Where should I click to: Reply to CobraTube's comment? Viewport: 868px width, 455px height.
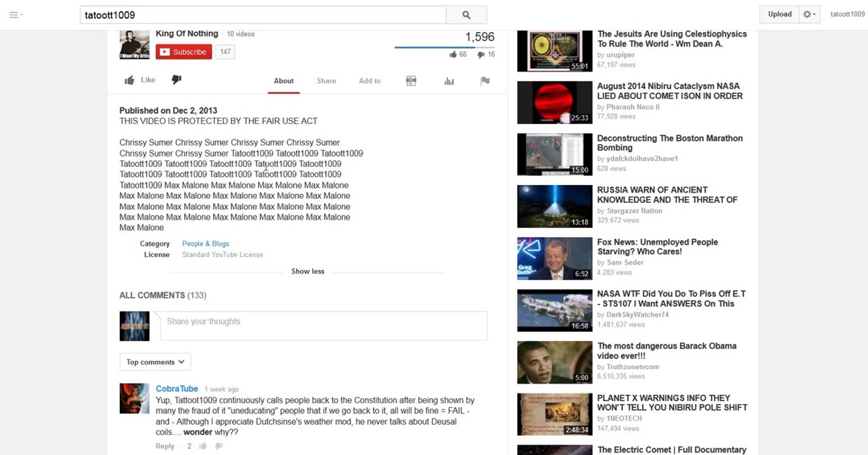click(x=165, y=446)
